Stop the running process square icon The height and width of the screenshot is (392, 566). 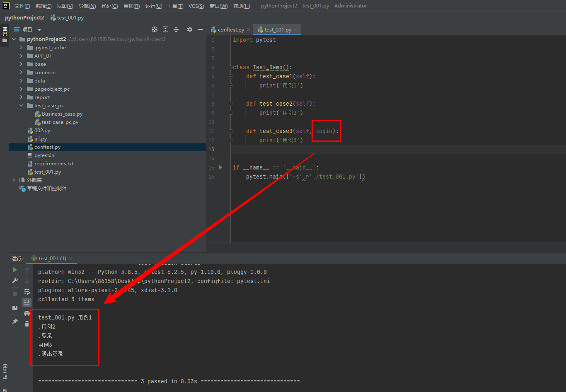(x=15, y=294)
